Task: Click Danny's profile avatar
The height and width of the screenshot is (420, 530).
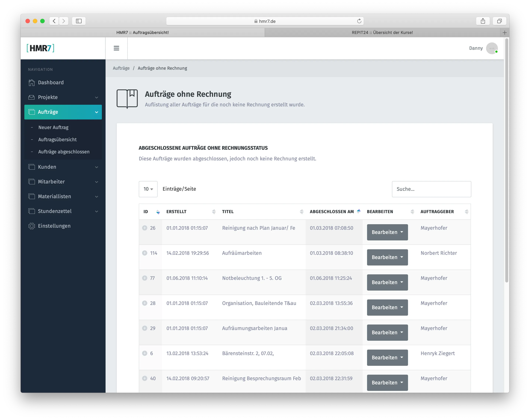Action: [492, 48]
